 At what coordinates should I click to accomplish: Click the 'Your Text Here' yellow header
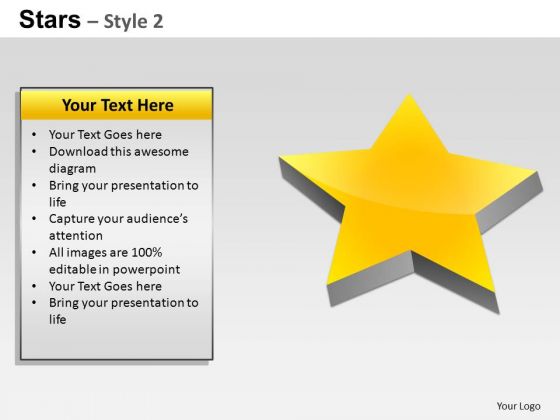click(x=117, y=105)
